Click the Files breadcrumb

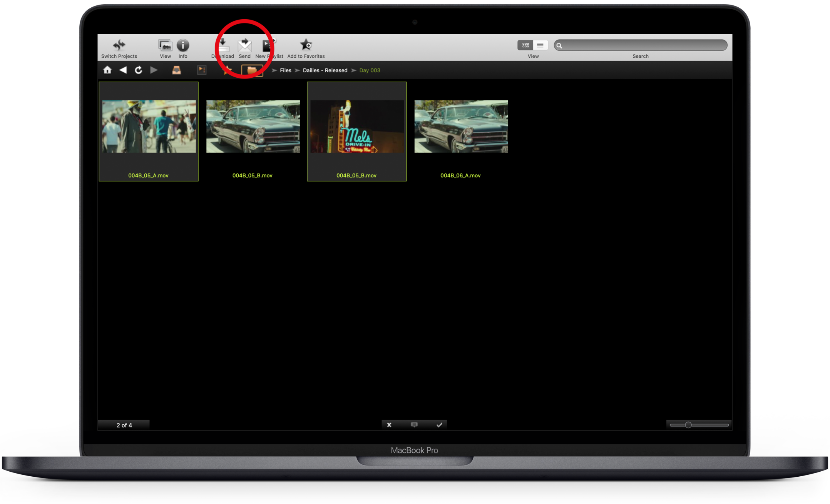click(x=285, y=70)
